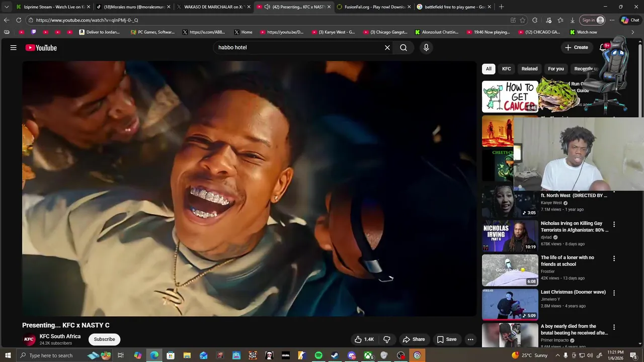Screen dimensions: 644x362
Task: Open the YouTube hamburger guide menu
Action: coord(14,48)
